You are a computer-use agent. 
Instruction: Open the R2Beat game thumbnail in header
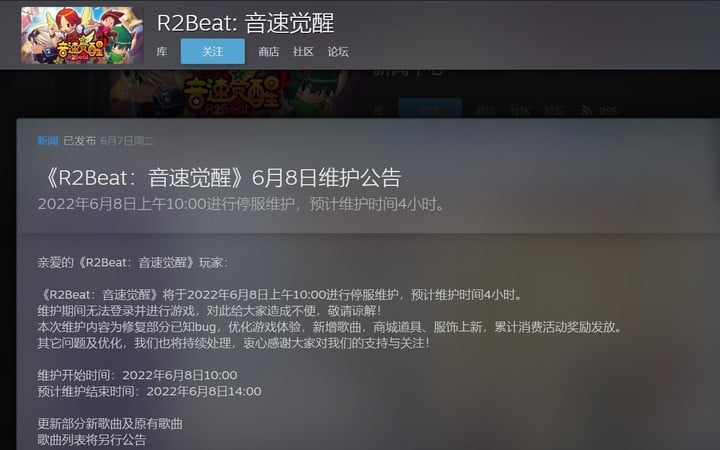click(82, 35)
